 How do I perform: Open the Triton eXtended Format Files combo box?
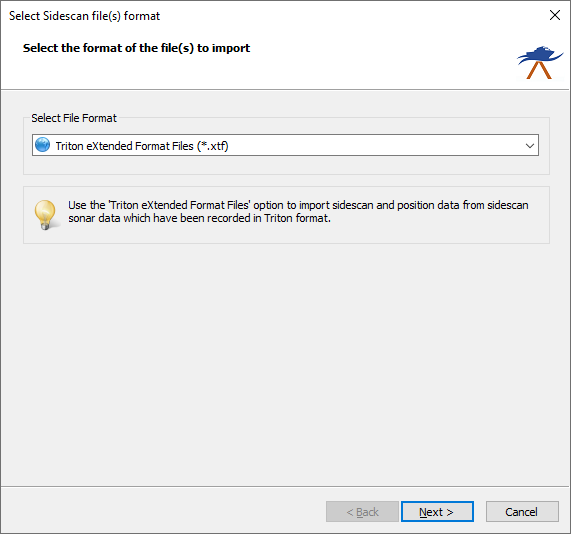285,145
